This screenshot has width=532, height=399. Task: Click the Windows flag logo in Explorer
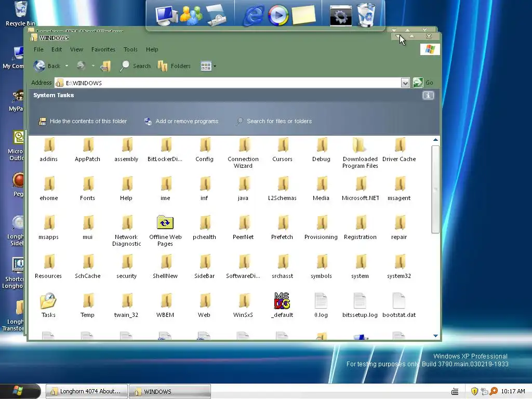[430, 49]
